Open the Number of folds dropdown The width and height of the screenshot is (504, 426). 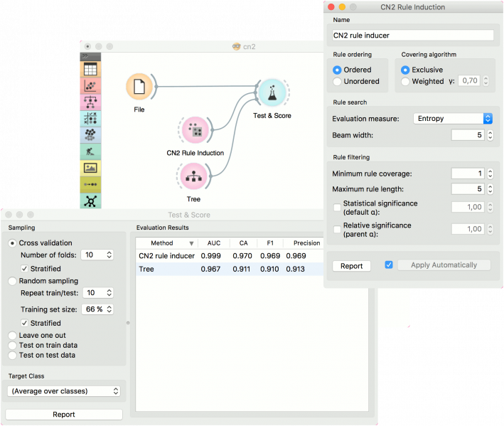click(98, 255)
